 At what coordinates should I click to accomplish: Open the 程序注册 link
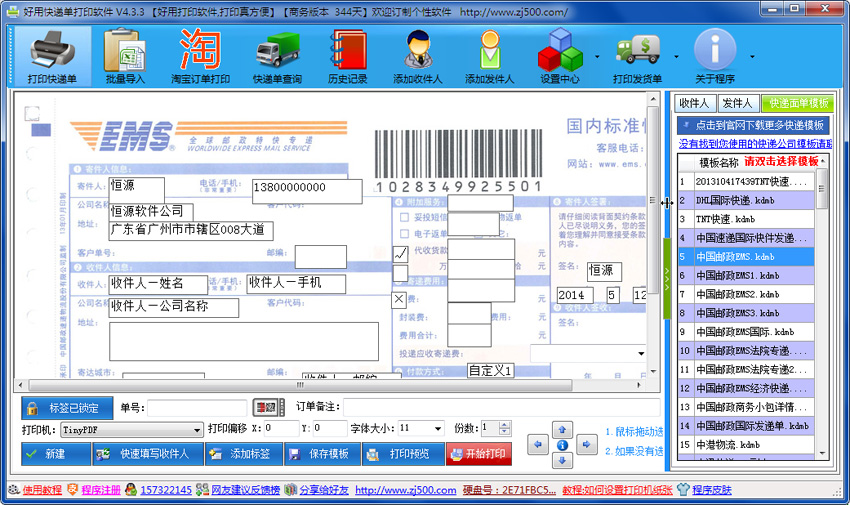coord(101,490)
